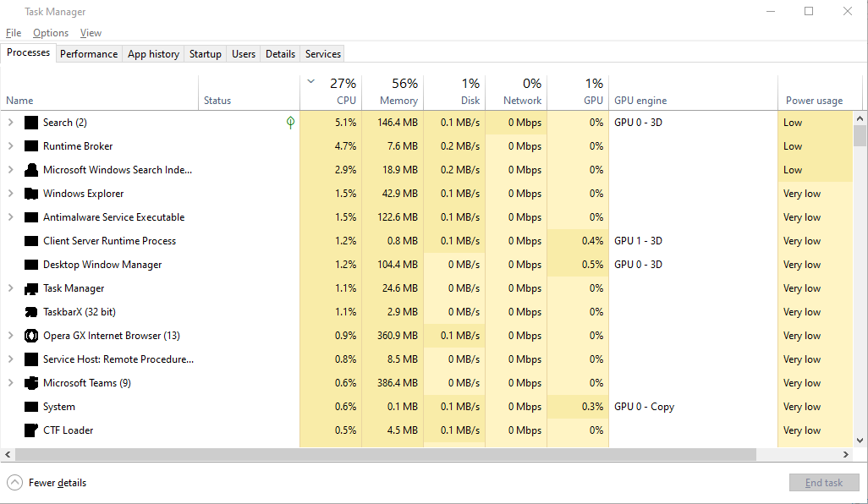
Task: Click the TaskbarX process icon
Action: [31, 312]
